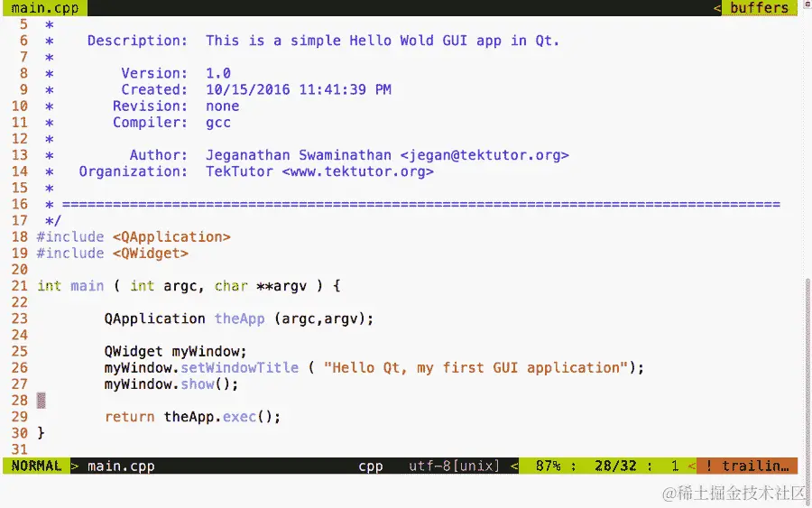Click the date 10/15/2016
Image resolution: width=812 pixels, height=508 pixels.
click(x=247, y=89)
